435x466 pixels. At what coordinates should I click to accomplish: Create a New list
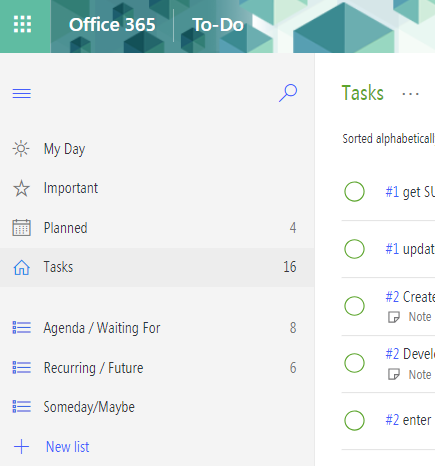pyautogui.click(x=67, y=447)
